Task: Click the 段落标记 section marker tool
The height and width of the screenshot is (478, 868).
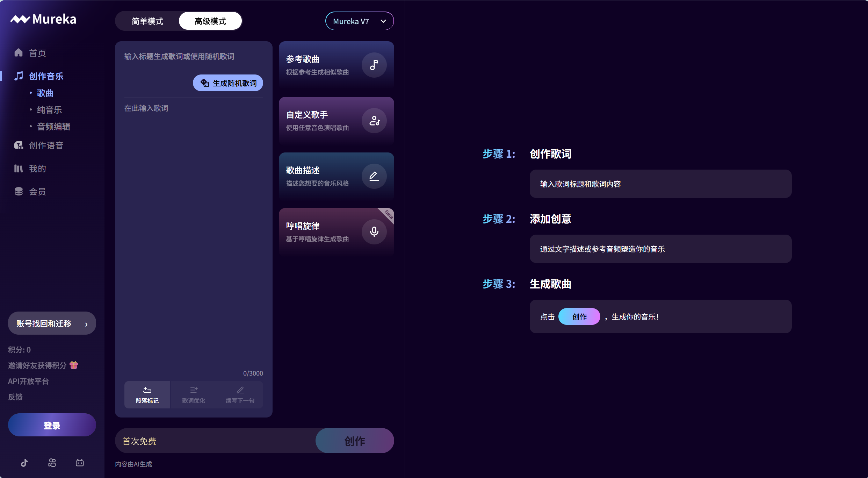Action: pyautogui.click(x=147, y=395)
